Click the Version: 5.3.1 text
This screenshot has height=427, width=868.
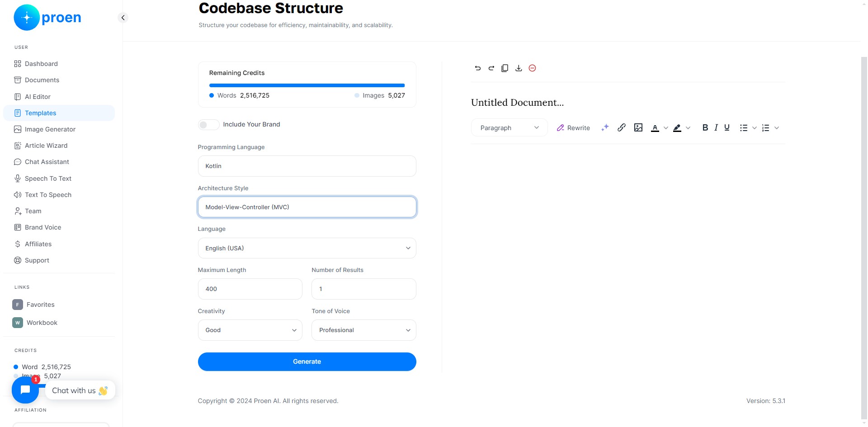pos(766,401)
